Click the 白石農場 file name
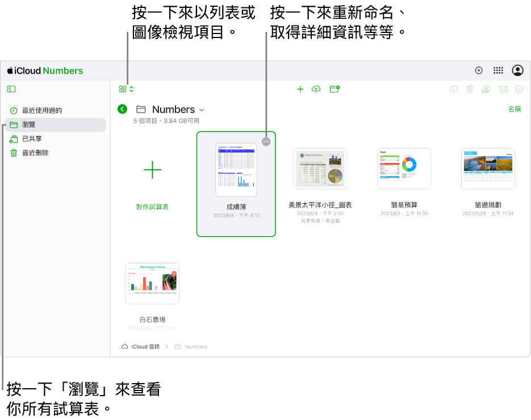531x420 pixels. click(x=152, y=320)
